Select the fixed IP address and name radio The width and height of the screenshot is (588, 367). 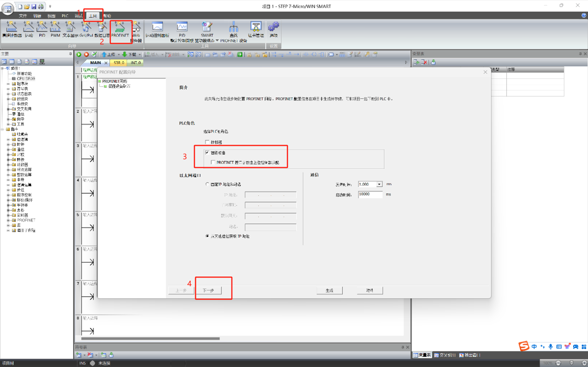207,184
